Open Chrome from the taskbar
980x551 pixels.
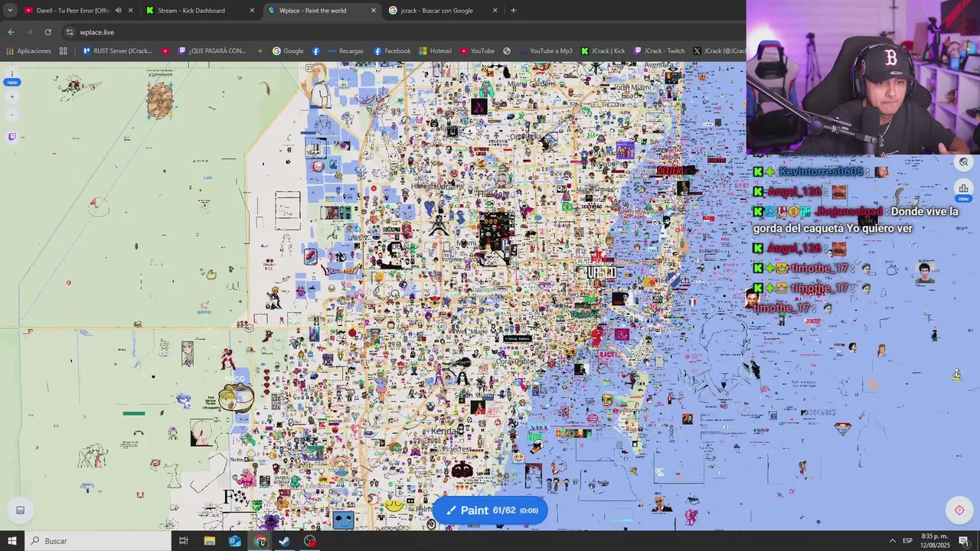point(260,541)
